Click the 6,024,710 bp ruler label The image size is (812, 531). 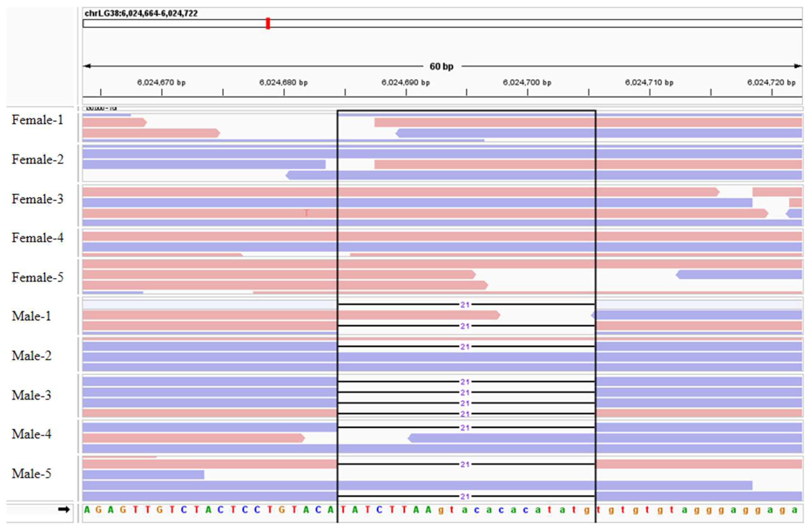pyautogui.click(x=649, y=82)
